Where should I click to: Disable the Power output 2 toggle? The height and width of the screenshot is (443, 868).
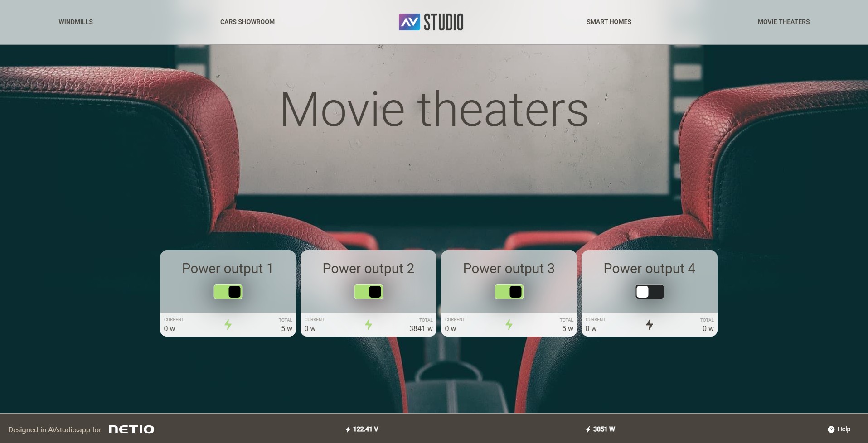coord(369,292)
